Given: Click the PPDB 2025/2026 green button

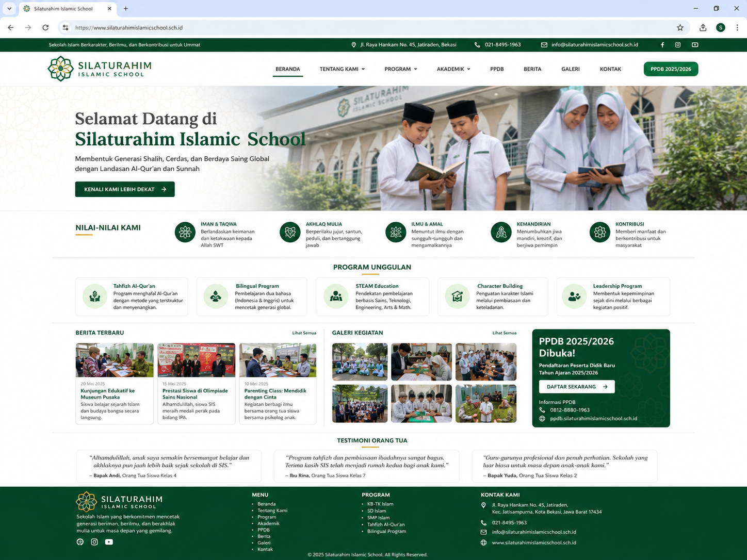Looking at the screenshot, I should click(671, 69).
